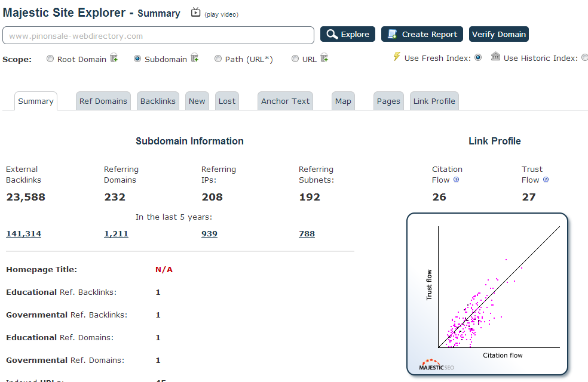This screenshot has height=382, width=588.
Task: Click the 208 Referring IPs value
Action: [212, 197]
